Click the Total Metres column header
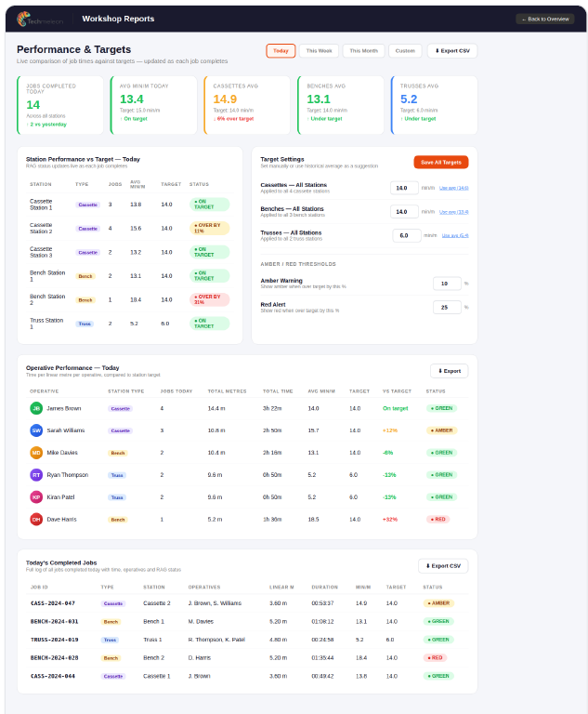The image size is (588, 714). coord(227,391)
